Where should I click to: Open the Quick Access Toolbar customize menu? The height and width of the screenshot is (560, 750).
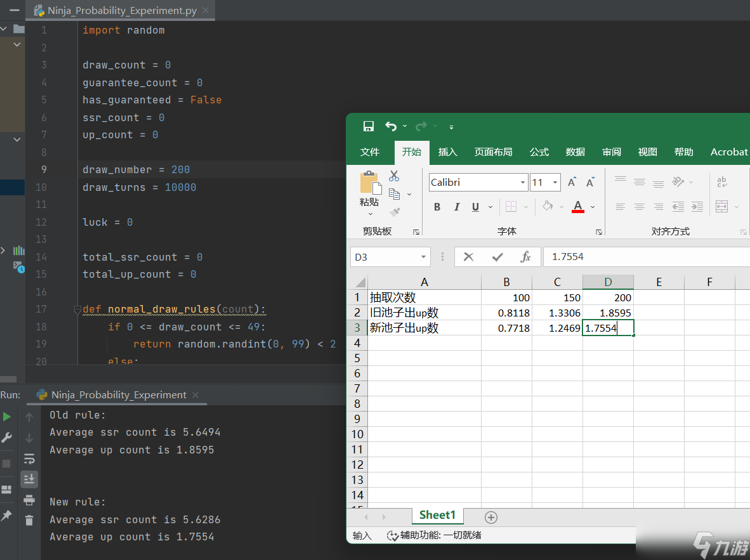click(451, 127)
